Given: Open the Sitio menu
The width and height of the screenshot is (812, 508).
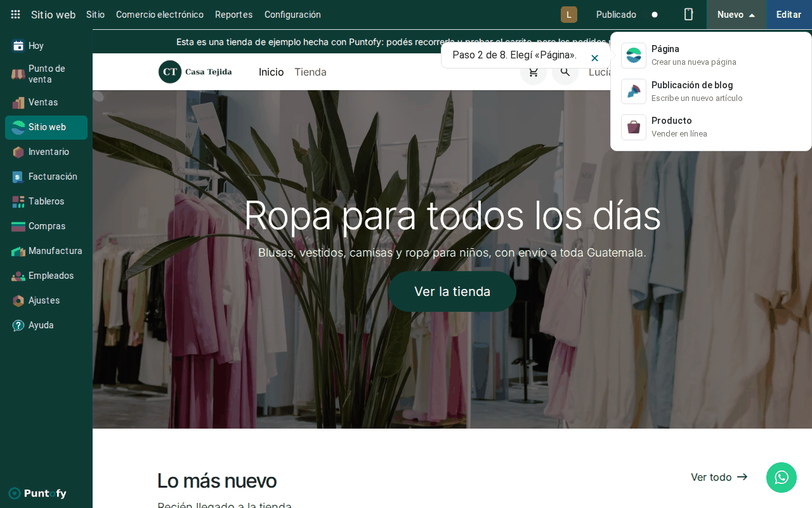Looking at the screenshot, I should [95, 15].
